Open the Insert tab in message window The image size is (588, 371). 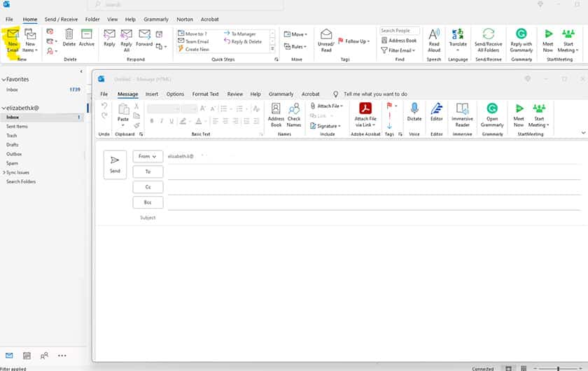click(152, 94)
